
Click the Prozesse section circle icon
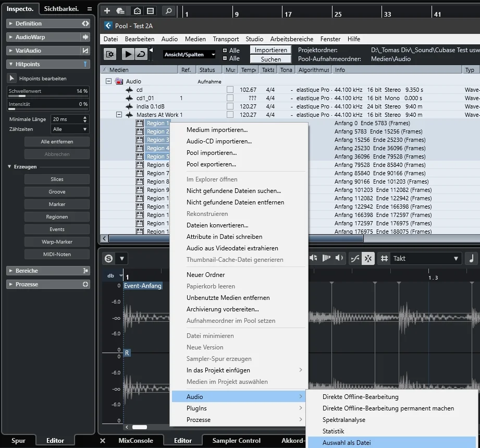(x=85, y=284)
